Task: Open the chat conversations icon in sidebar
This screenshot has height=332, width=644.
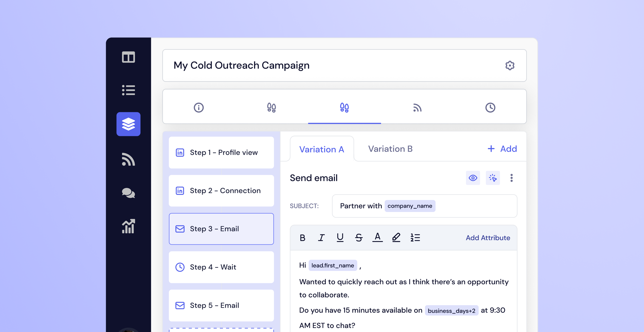Action: [x=128, y=193]
